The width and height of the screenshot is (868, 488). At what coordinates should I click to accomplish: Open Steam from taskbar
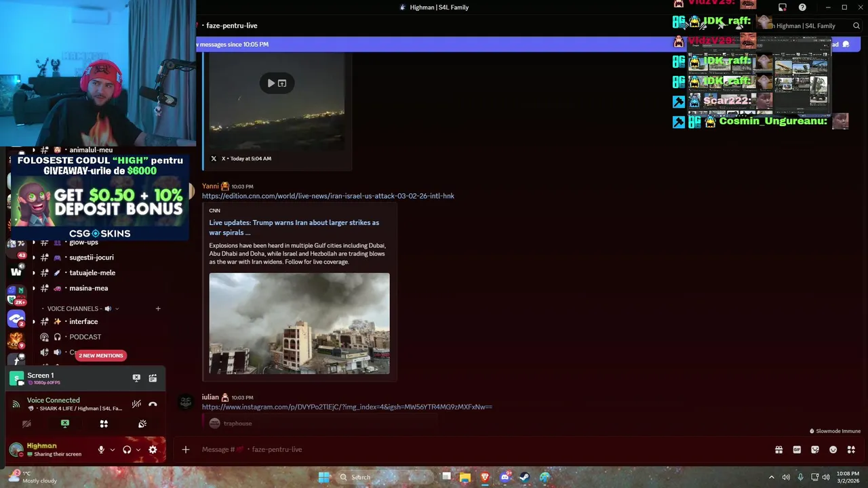pyautogui.click(x=525, y=477)
